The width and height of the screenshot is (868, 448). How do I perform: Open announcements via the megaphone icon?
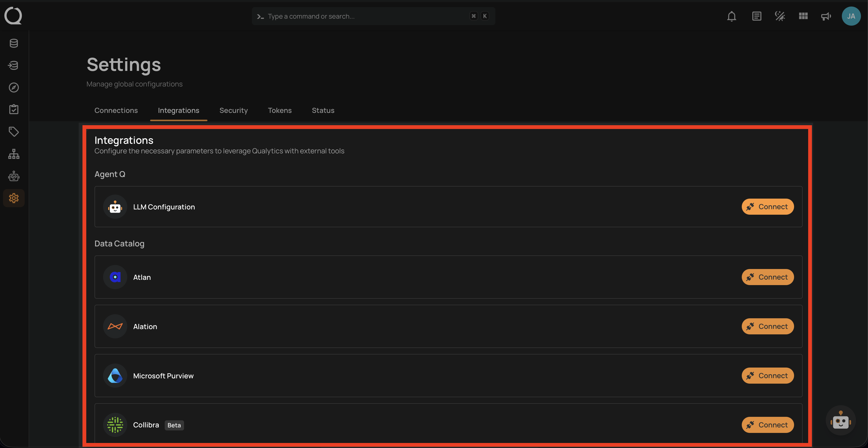(x=826, y=16)
